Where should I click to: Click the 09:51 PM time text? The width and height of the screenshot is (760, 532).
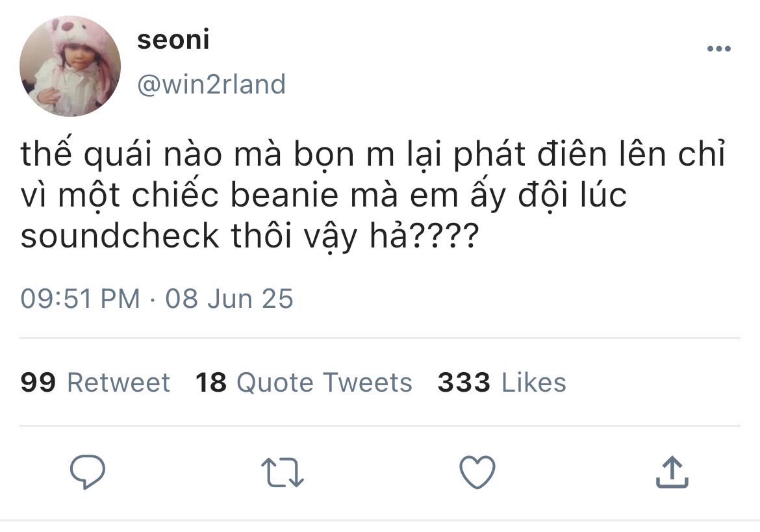(80, 298)
